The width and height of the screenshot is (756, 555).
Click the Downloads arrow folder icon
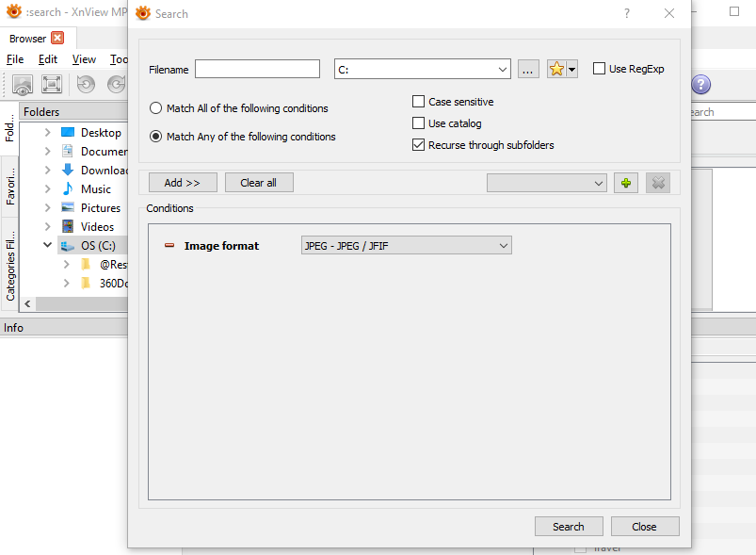coord(68,170)
